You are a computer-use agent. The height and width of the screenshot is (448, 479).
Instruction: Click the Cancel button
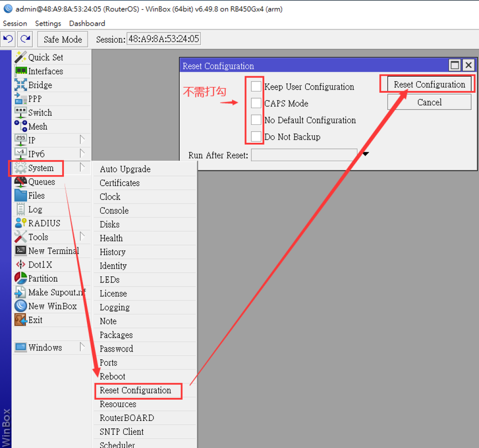coord(429,102)
